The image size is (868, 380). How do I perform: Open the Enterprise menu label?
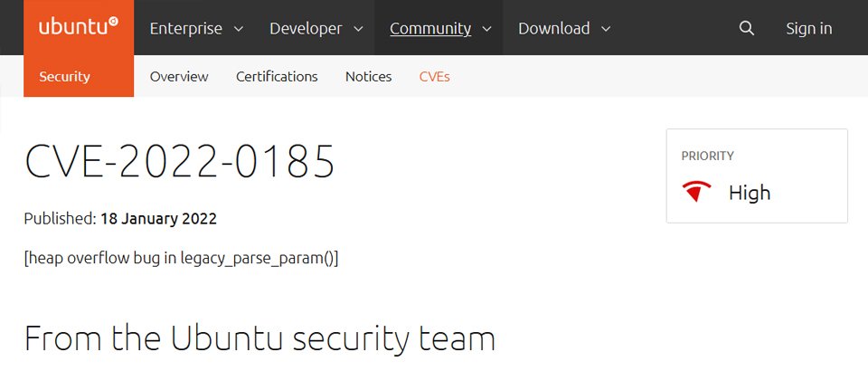tap(185, 28)
